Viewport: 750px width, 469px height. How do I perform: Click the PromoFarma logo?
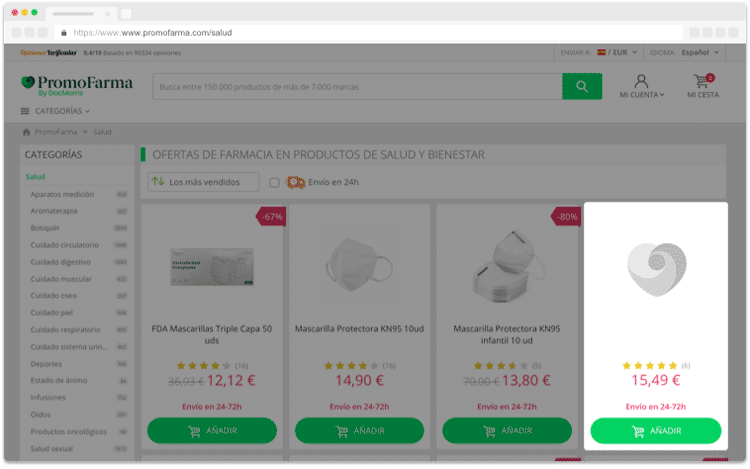77,86
